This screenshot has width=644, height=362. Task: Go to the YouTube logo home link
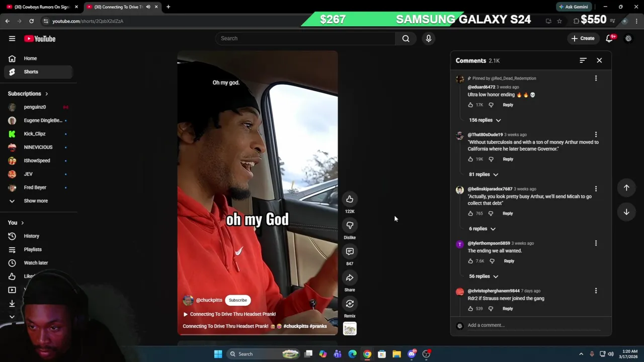pyautogui.click(x=40, y=39)
